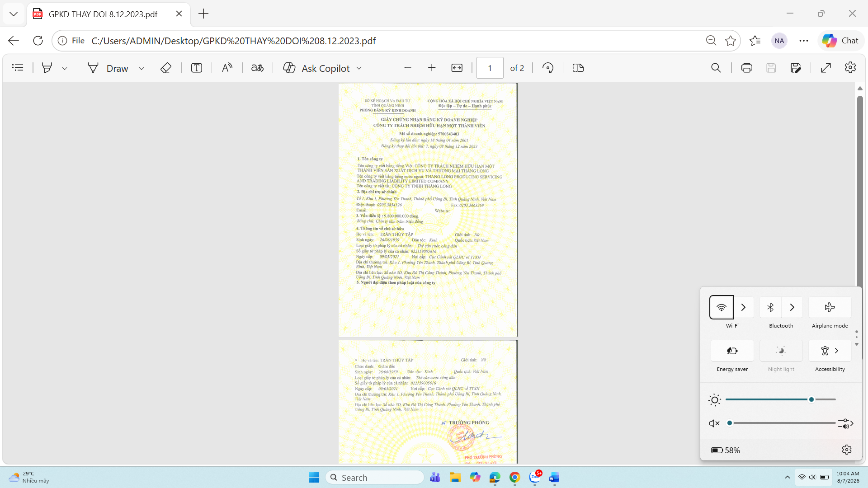Select the Erase tool
This screenshot has width=868, height=488.
[x=166, y=68]
